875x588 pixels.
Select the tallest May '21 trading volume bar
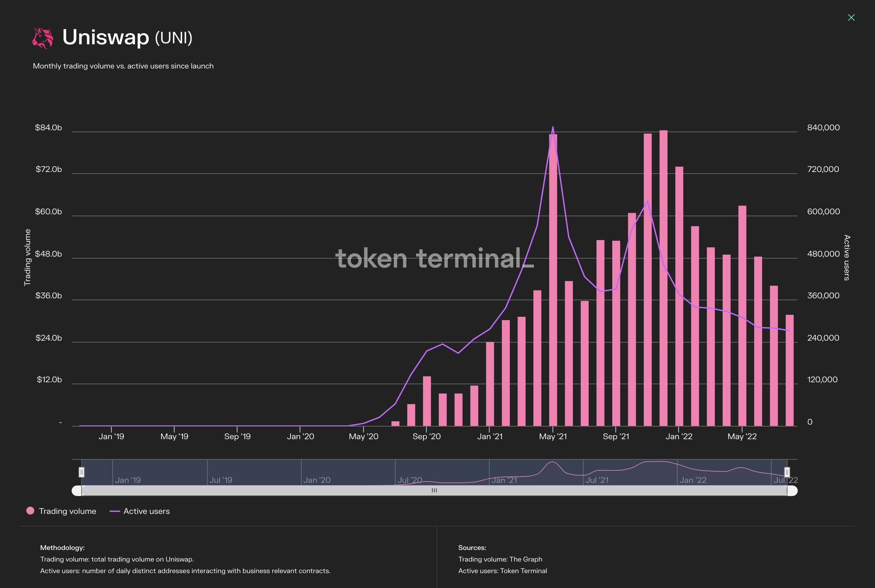[x=552, y=278]
